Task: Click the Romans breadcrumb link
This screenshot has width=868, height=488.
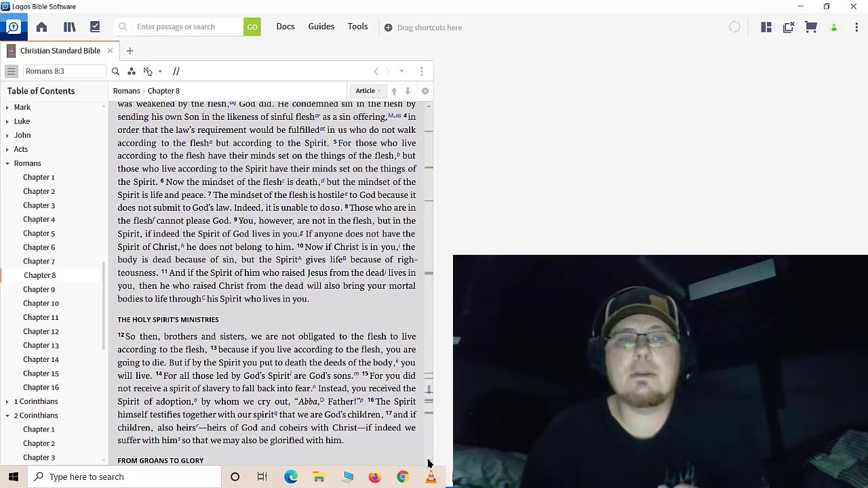Action: (126, 91)
